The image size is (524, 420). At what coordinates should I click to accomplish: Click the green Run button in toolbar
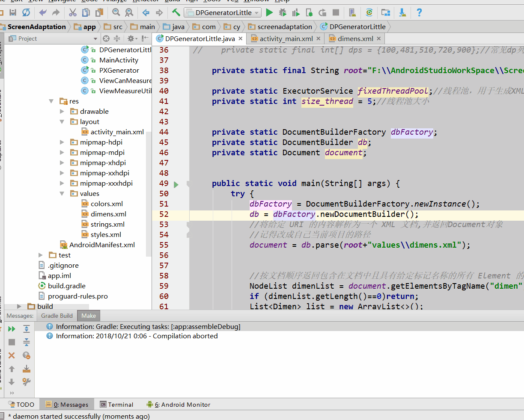pyautogui.click(x=269, y=12)
